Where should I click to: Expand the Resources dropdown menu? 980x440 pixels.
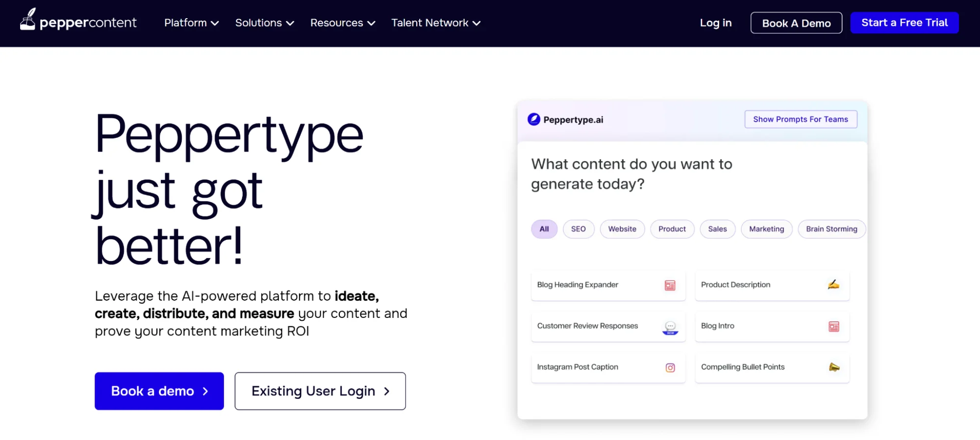(x=342, y=23)
